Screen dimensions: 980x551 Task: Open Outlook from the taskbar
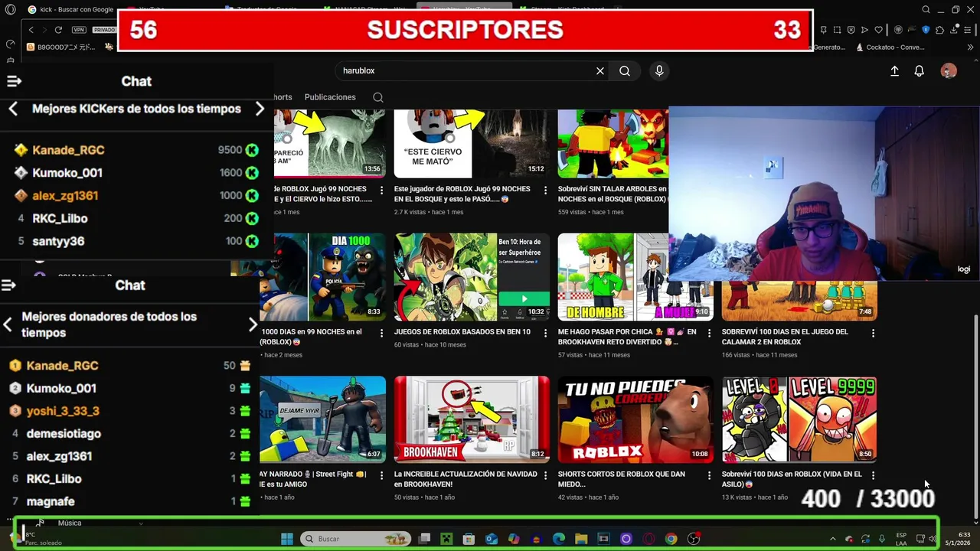click(492, 539)
